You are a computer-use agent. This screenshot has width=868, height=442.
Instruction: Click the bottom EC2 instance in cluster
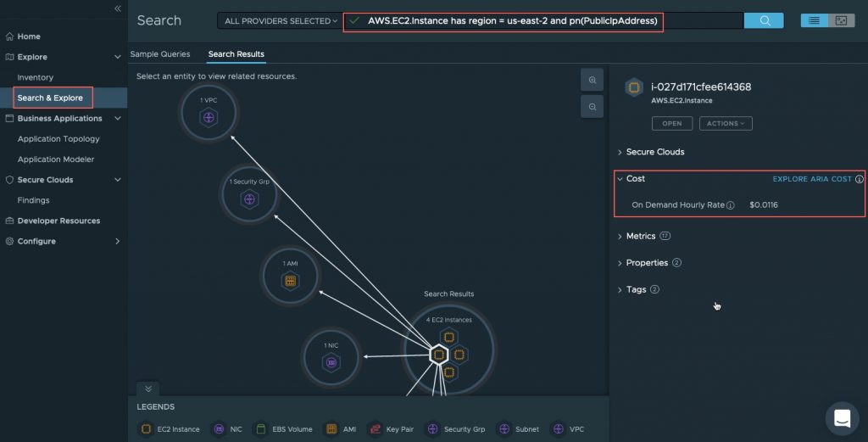pos(449,372)
